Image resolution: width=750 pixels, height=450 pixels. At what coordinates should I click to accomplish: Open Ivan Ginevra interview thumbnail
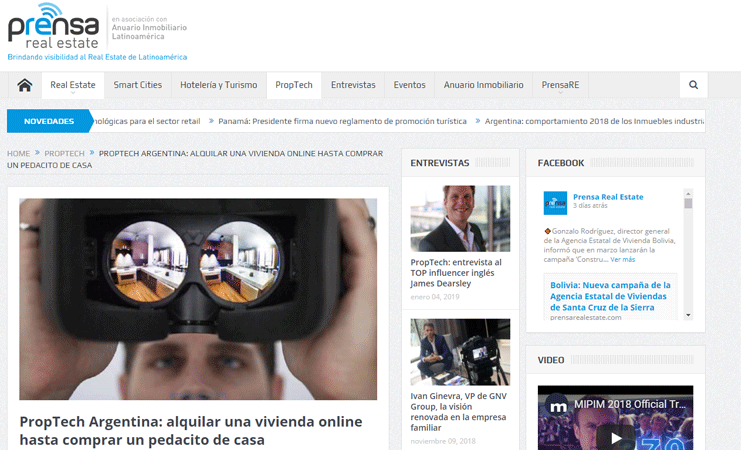(x=460, y=352)
